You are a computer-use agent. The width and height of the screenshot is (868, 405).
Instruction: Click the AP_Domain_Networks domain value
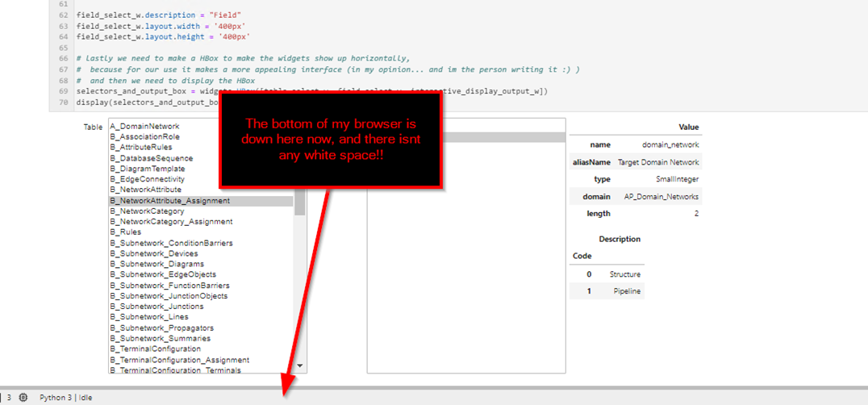(x=661, y=196)
